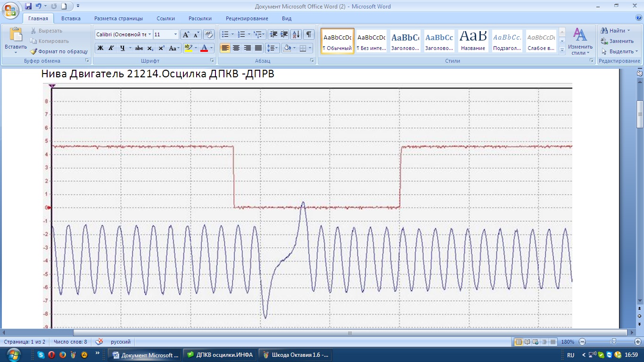Open Ссылки ribbon tab
644x362 pixels.
pyautogui.click(x=165, y=18)
